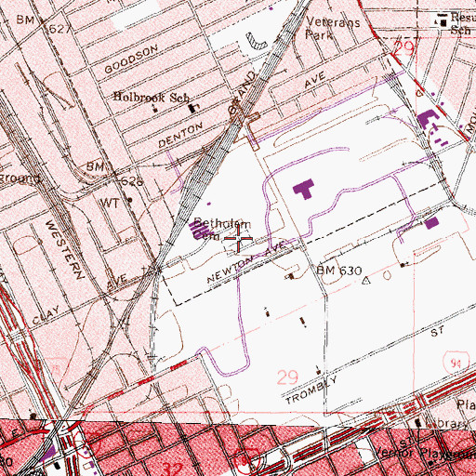Click the section number 29 near Trombly
This screenshot has width=476, height=476.
[287, 377]
